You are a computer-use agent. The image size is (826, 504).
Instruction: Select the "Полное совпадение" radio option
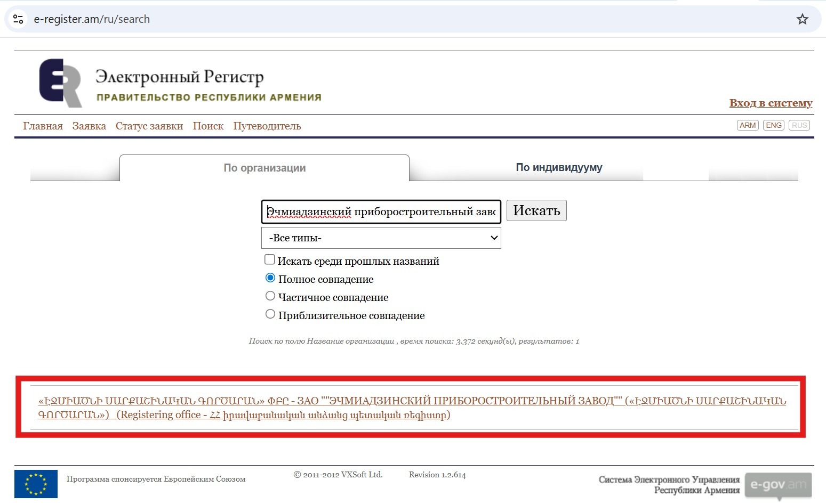click(x=270, y=278)
